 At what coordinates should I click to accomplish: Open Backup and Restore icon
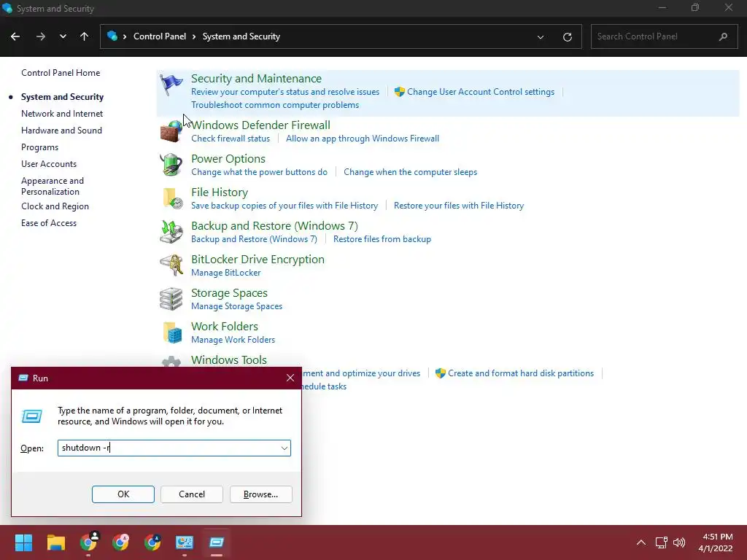click(x=171, y=232)
